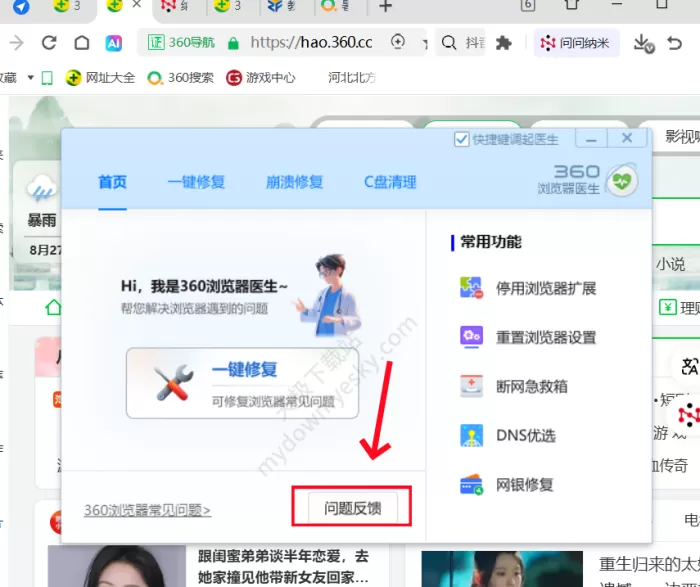Minimize the browser doctor dialog
The height and width of the screenshot is (587, 700).
(x=591, y=138)
